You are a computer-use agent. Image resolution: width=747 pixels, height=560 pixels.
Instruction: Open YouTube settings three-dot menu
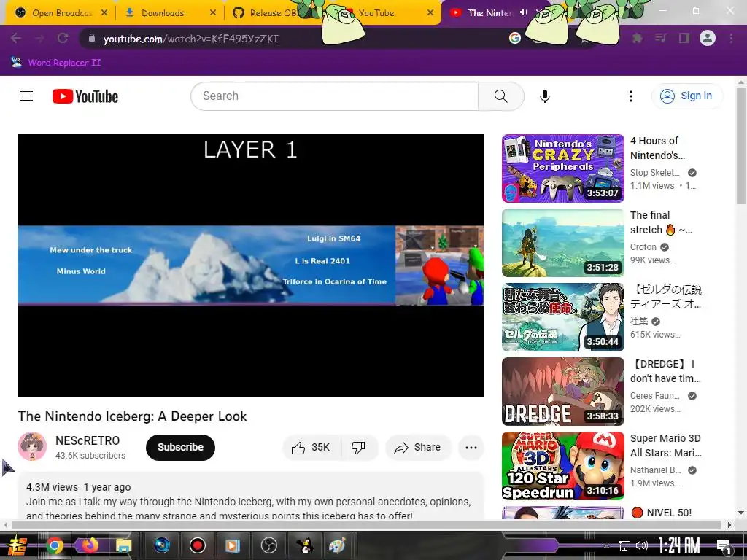tap(631, 96)
